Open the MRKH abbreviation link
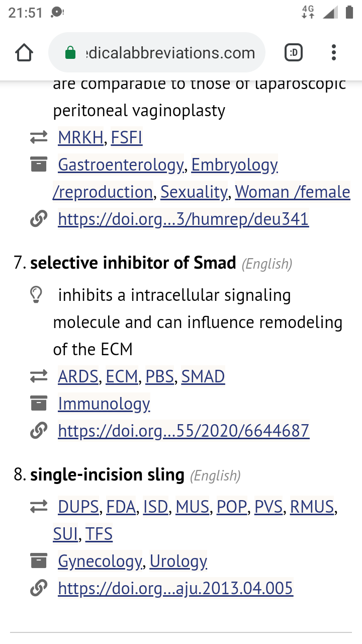 tap(80, 137)
